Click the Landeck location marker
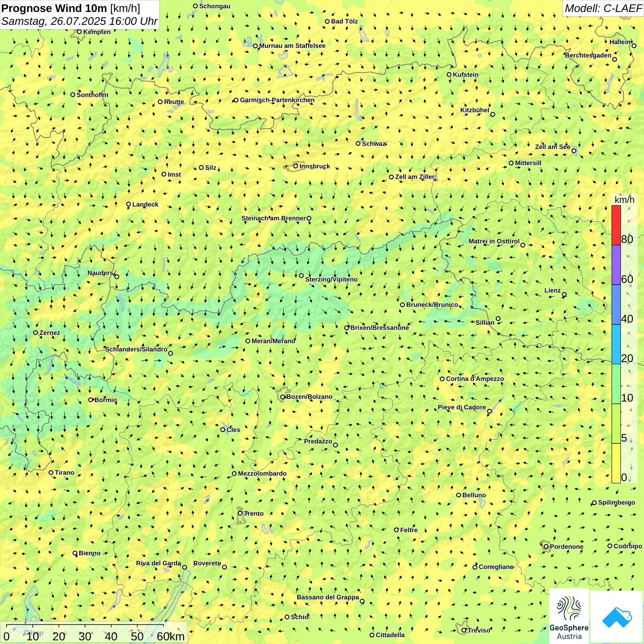This screenshot has height=644, width=644. tap(128, 204)
